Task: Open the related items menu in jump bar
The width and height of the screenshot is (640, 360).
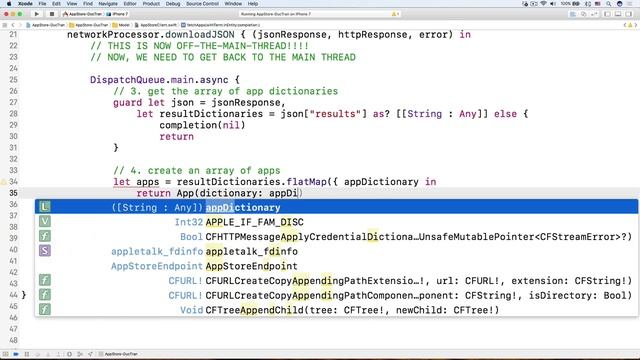Action: coord(5,25)
